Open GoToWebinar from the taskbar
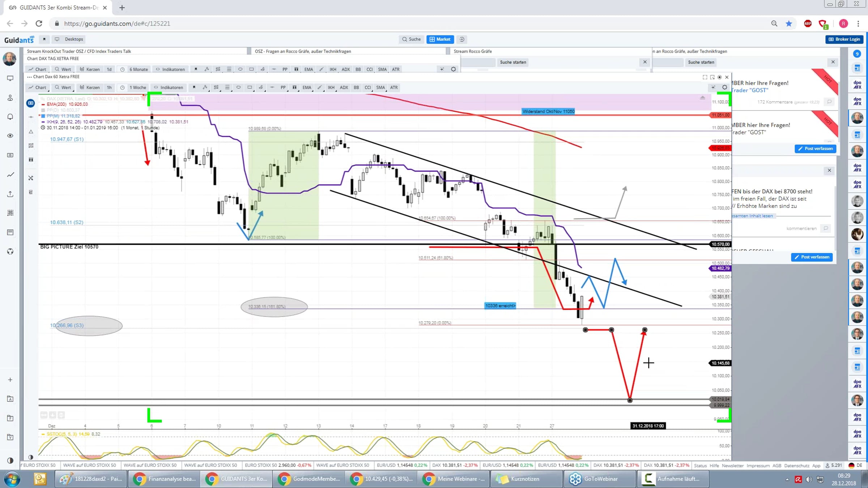 599,479
